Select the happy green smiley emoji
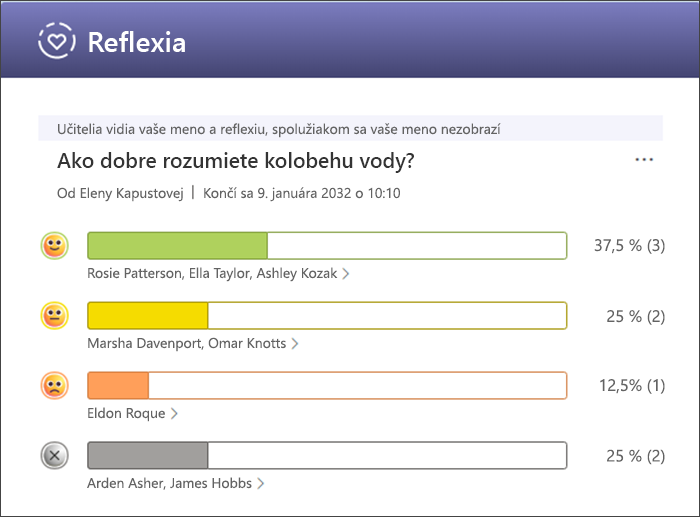 pos(54,246)
